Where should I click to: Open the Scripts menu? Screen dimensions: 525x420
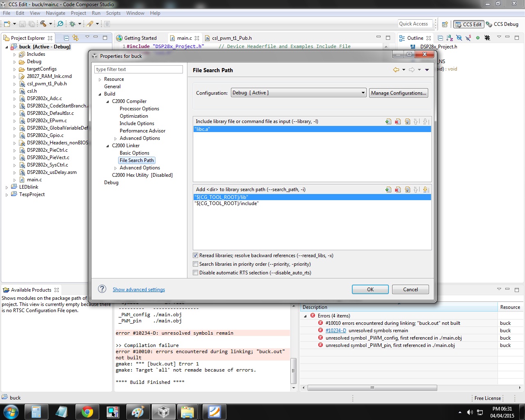pyautogui.click(x=113, y=13)
